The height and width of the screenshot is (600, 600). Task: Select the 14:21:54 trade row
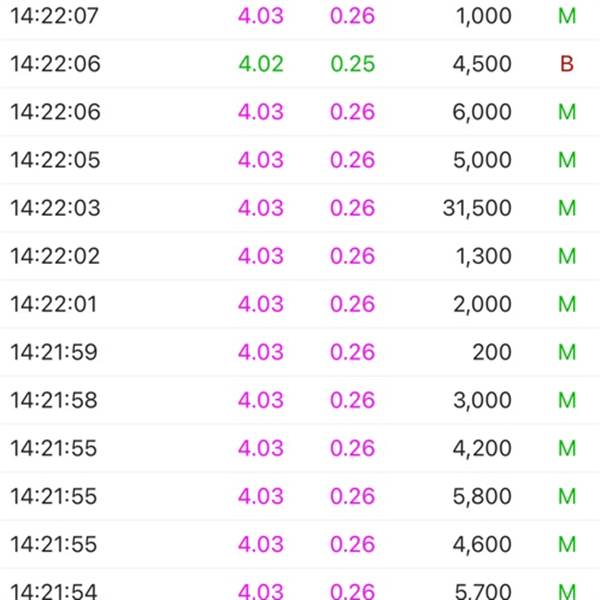(300, 585)
